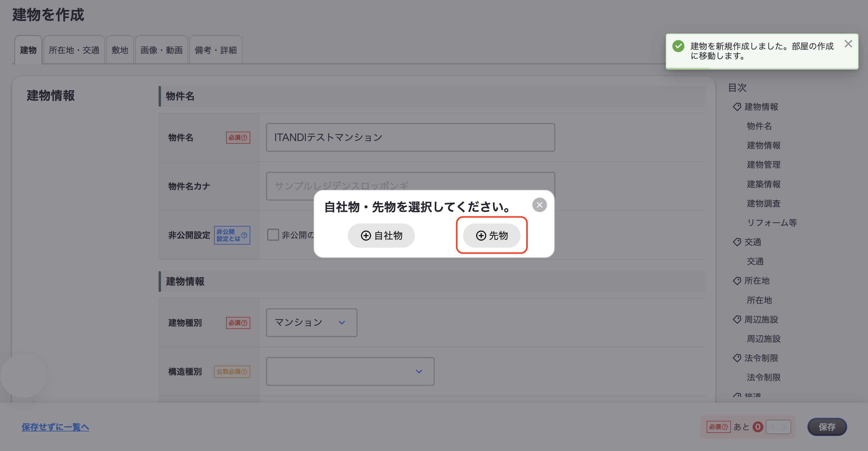The width and height of the screenshot is (868, 451).
Task: Open the 非公開設定とは help badge
Action: click(232, 235)
